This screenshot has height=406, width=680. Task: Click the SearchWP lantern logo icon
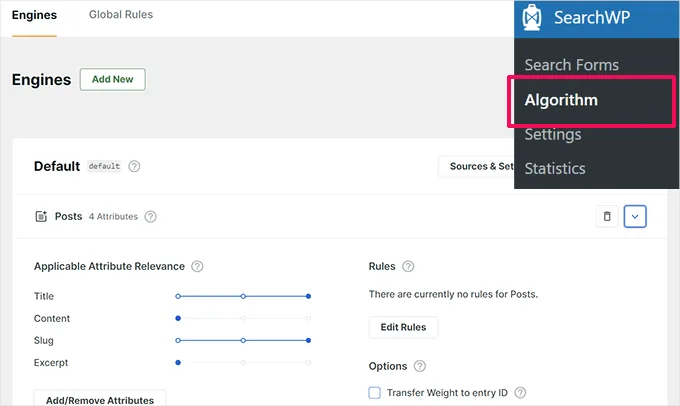[533, 19]
